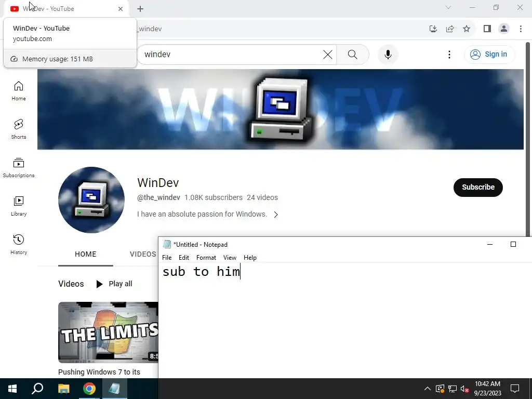The height and width of the screenshot is (399, 532).
Task: Open Notepad Format menu
Action: pos(206,258)
